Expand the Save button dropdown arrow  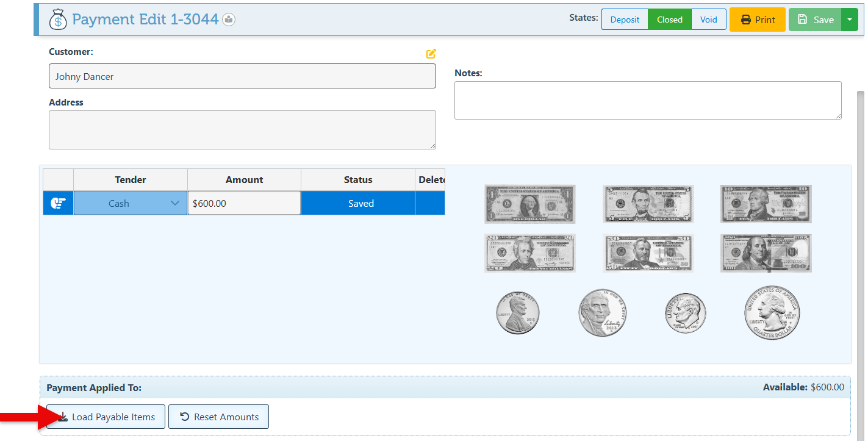point(850,20)
